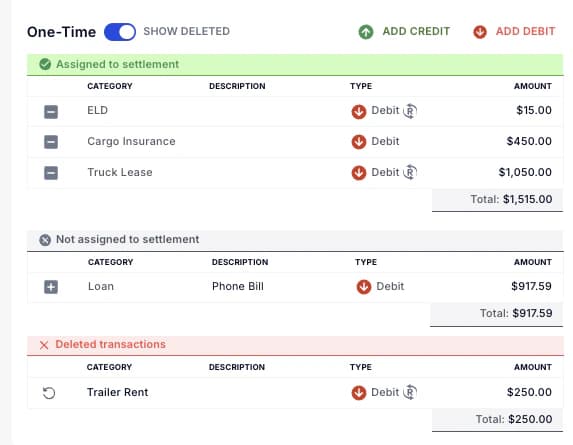This screenshot has height=445, width=573.
Task: Click the Total: $250.00 summary
Action: [497, 419]
